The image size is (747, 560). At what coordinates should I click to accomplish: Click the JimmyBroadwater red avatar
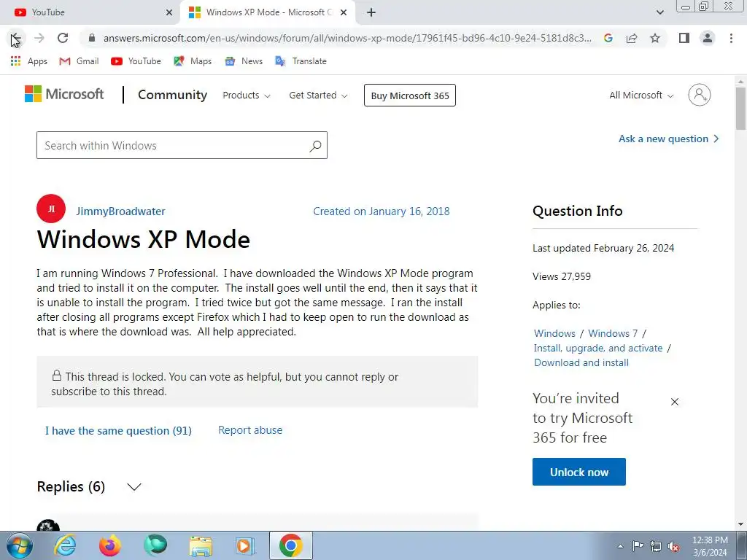coord(51,209)
